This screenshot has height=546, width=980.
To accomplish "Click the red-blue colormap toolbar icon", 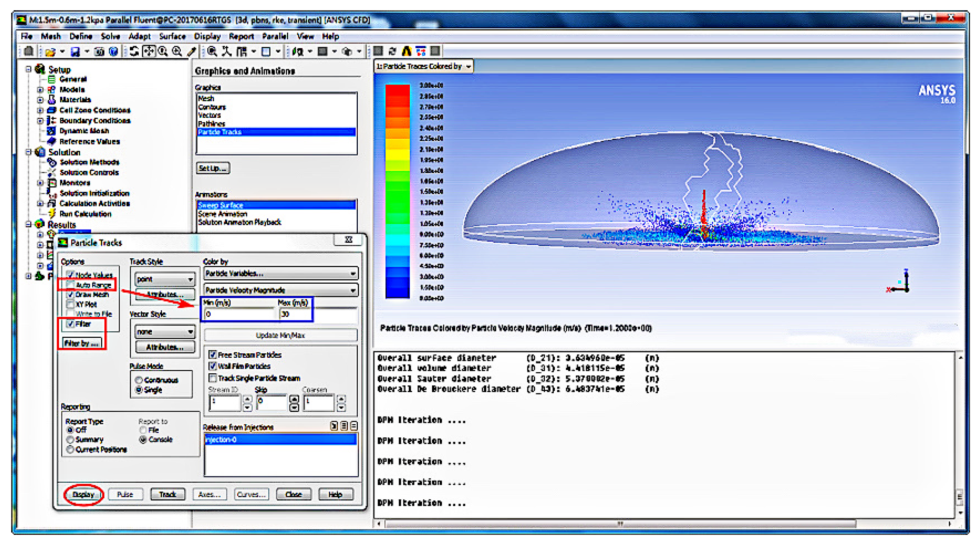I will click(x=421, y=51).
